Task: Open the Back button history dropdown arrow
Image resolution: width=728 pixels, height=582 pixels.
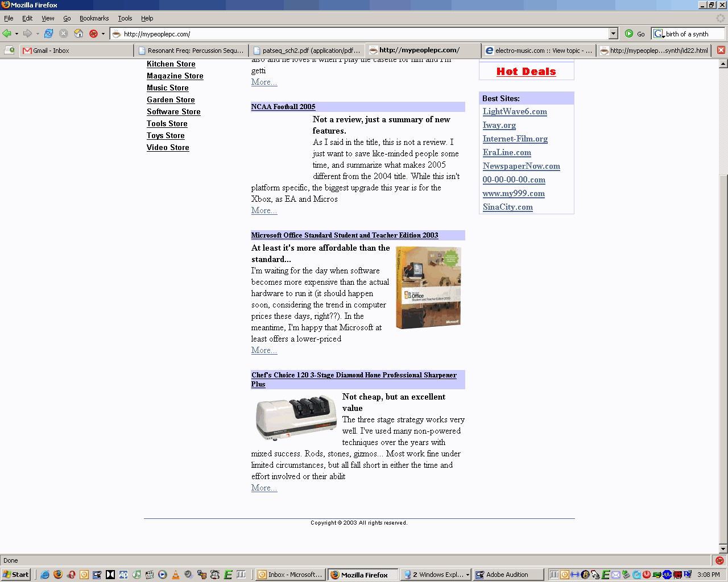Action: tap(16, 34)
